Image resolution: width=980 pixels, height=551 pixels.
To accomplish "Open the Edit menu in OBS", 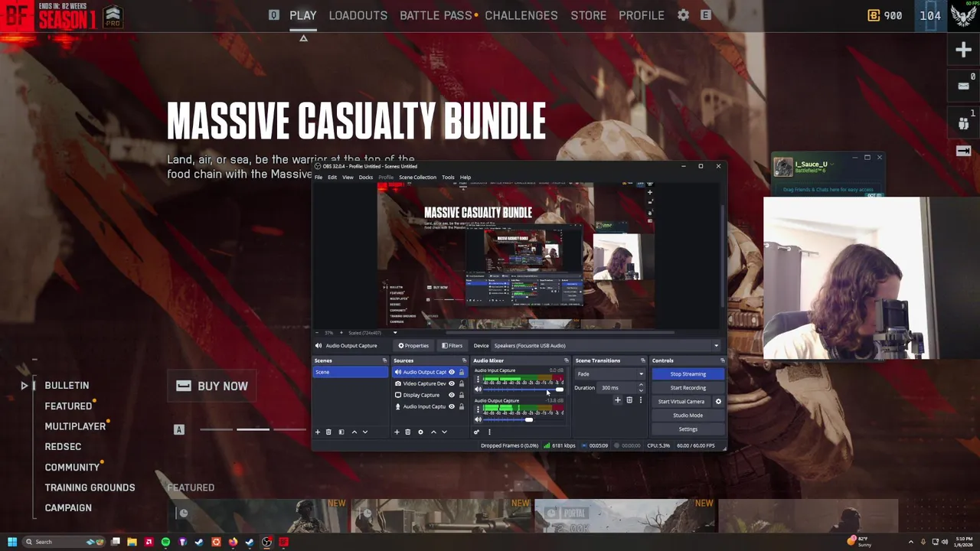I will point(332,178).
